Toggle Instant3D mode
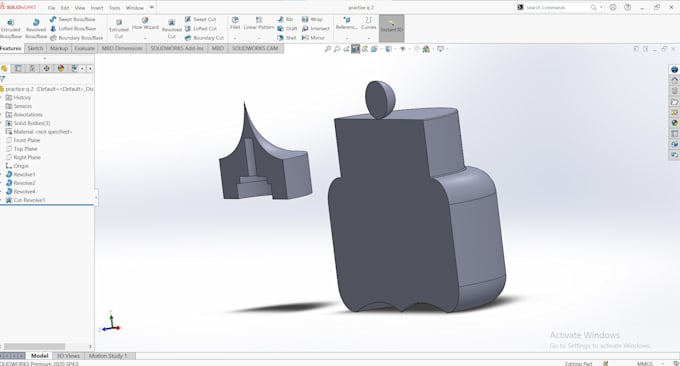 tap(392, 28)
